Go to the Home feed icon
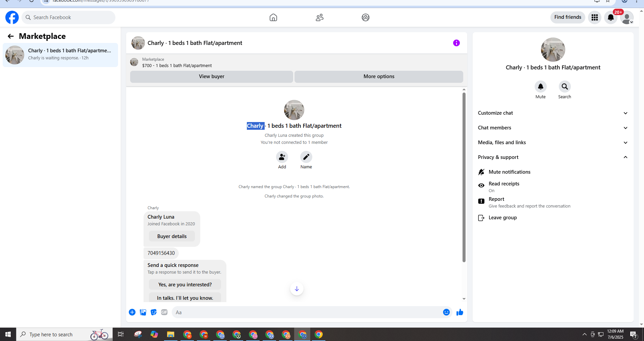The height and width of the screenshot is (341, 644). [273, 17]
